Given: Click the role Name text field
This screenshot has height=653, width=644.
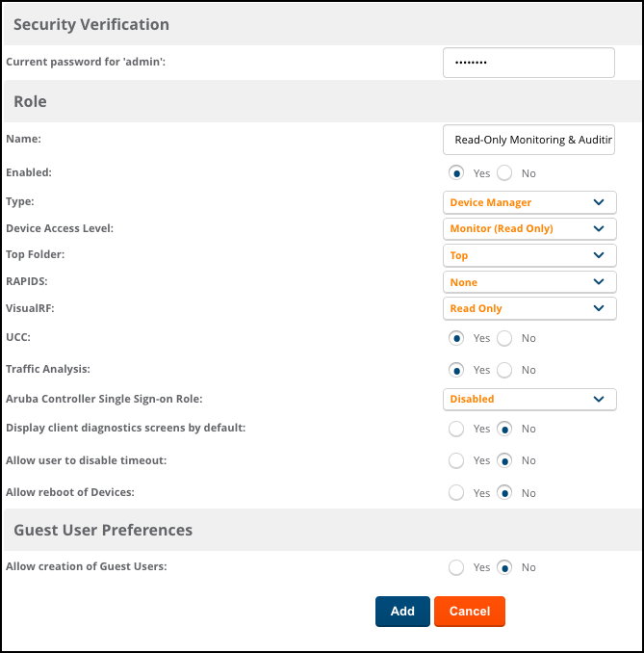Looking at the screenshot, I should [528, 140].
